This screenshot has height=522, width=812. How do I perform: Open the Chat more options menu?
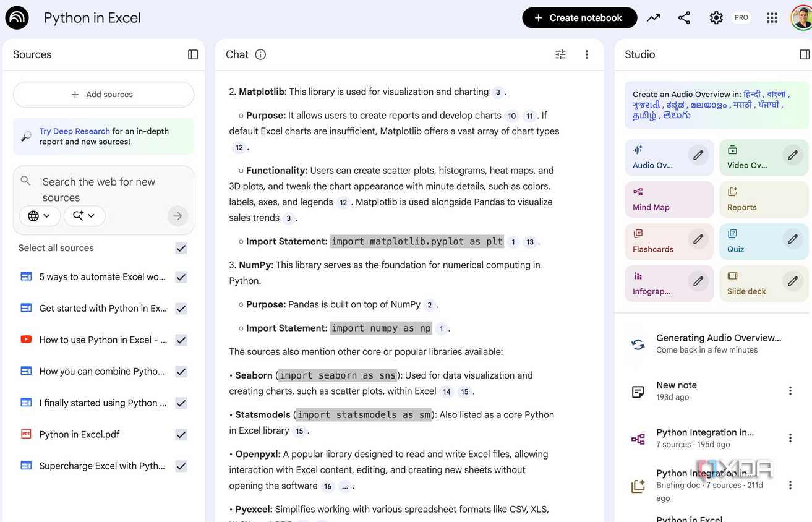[x=587, y=54]
